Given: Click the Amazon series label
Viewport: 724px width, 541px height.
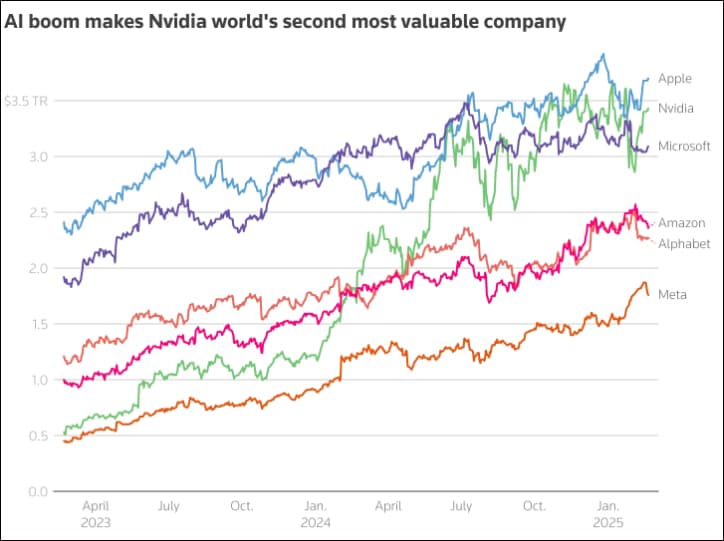Looking at the screenshot, I should (x=682, y=223).
